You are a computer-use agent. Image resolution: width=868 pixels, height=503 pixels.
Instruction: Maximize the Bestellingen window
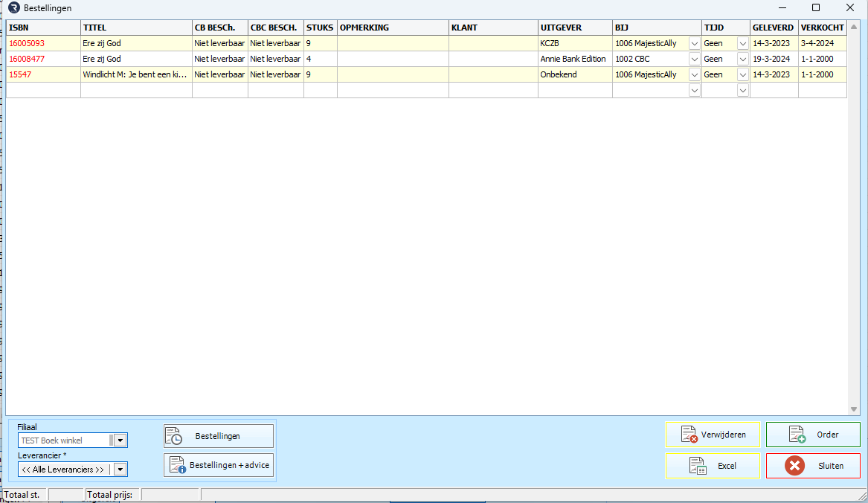click(x=815, y=8)
